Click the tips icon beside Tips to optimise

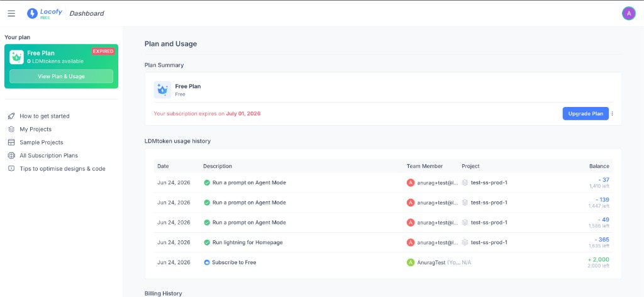(11, 169)
